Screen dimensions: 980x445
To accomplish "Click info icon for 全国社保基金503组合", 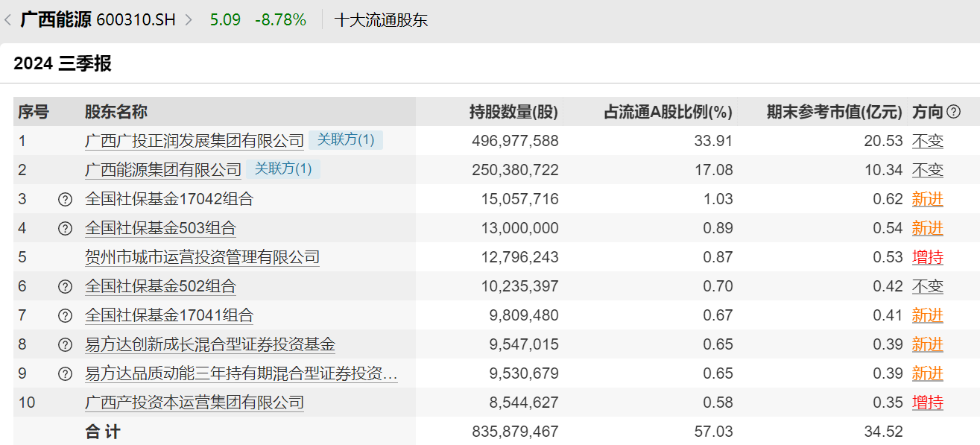I will [65, 229].
